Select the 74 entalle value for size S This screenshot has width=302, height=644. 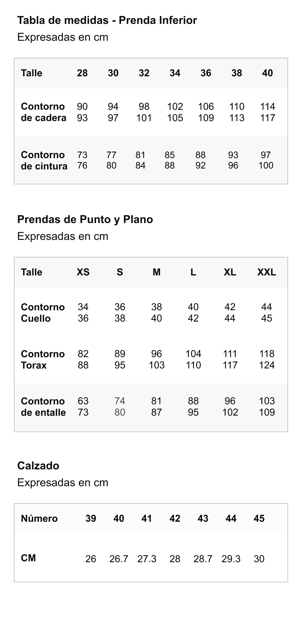click(x=120, y=401)
